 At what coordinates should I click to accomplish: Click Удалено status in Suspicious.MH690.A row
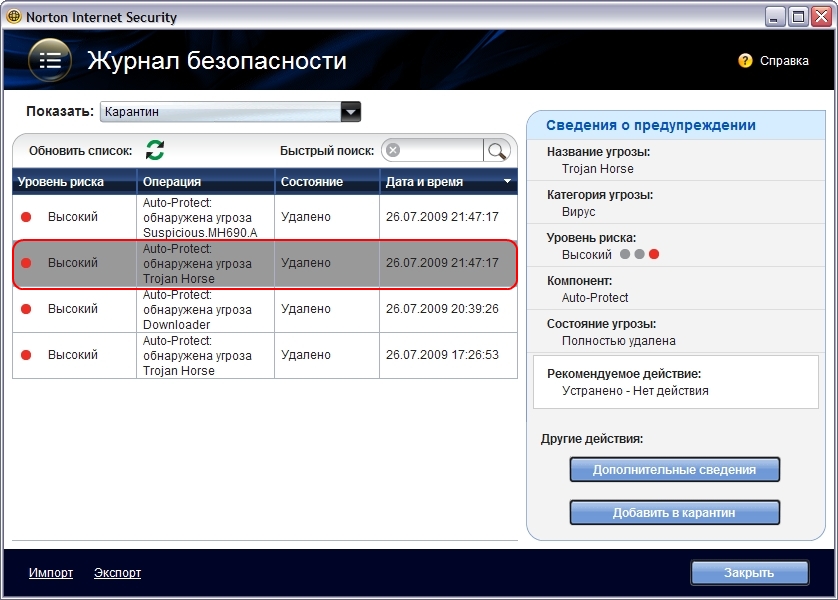(306, 217)
